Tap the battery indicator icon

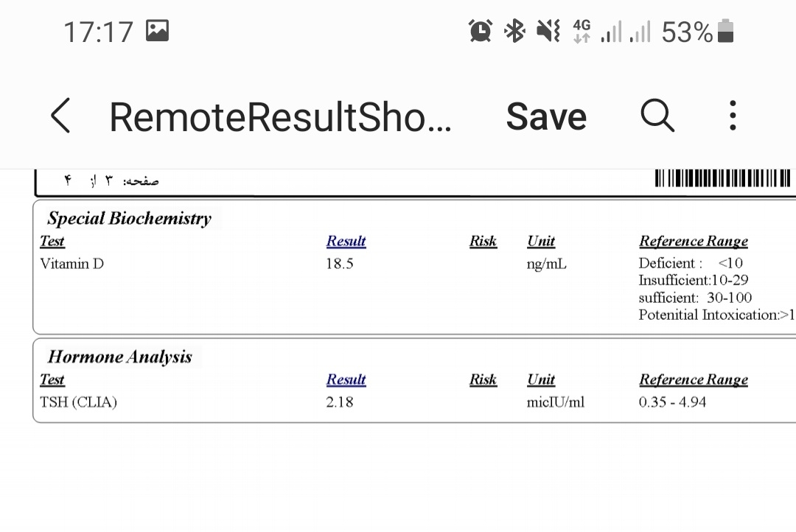(725, 32)
